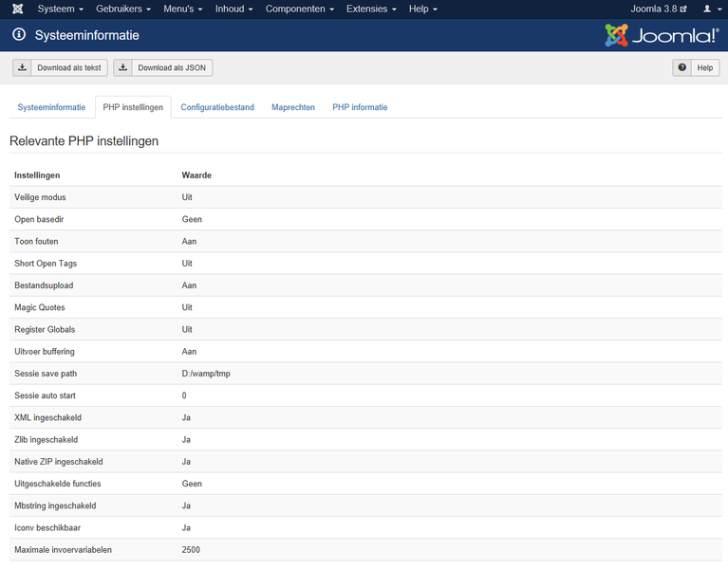The width and height of the screenshot is (728, 569).
Task: Open the Joomla 3.8 site link
Action: tap(659, 9)
